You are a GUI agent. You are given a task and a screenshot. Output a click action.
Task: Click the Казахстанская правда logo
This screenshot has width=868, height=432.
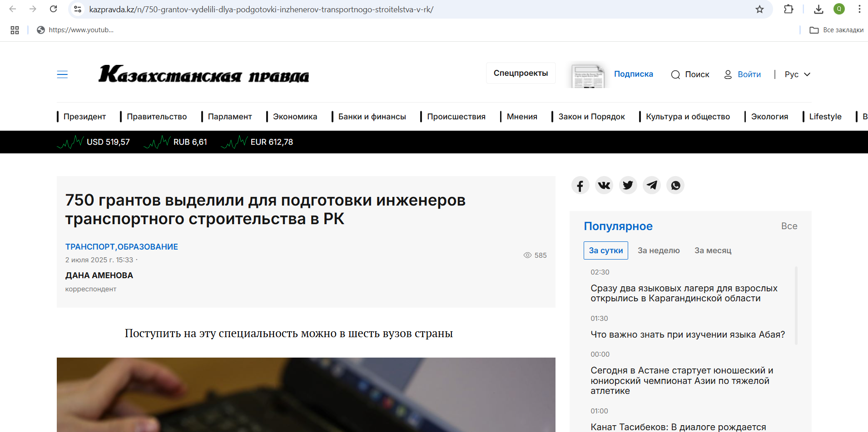[203, 74]
